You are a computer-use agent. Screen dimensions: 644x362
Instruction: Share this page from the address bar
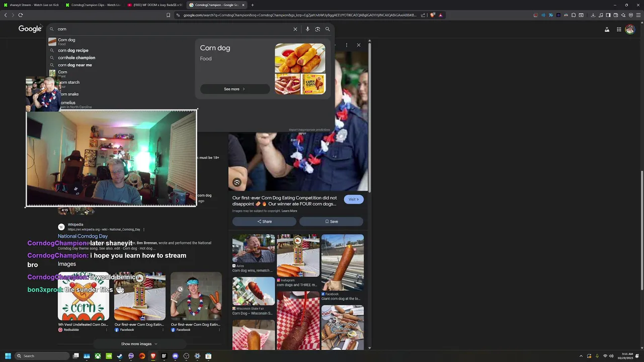tap(423, 15)
